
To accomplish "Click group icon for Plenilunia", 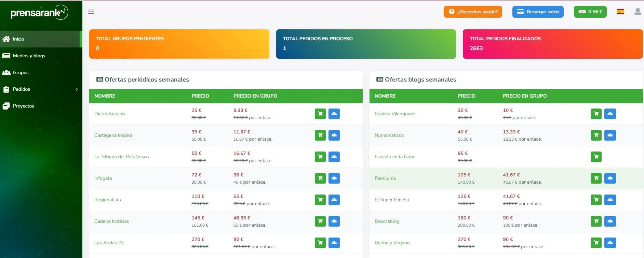I will tap(610, 178).
